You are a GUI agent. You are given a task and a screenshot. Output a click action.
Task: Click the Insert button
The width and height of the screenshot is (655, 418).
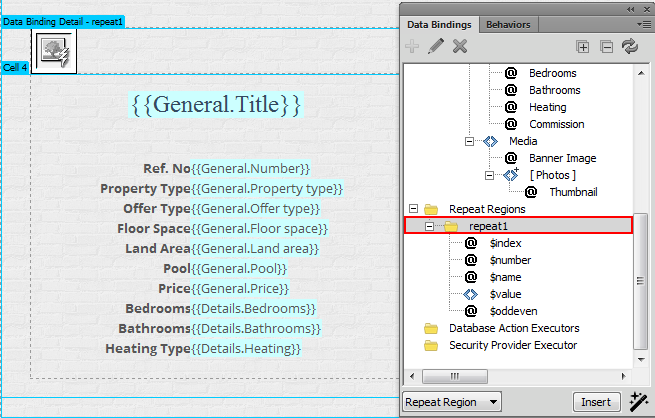(596, 402)
